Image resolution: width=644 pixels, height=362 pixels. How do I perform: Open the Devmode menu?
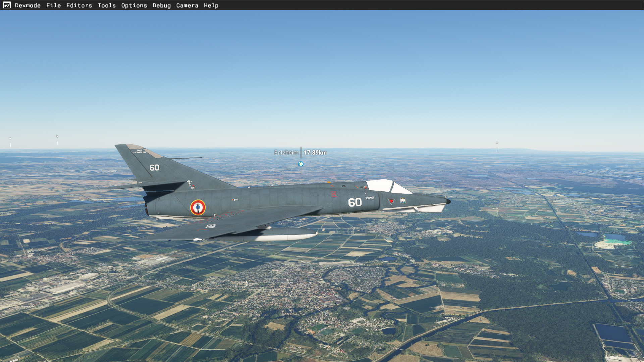28,5
